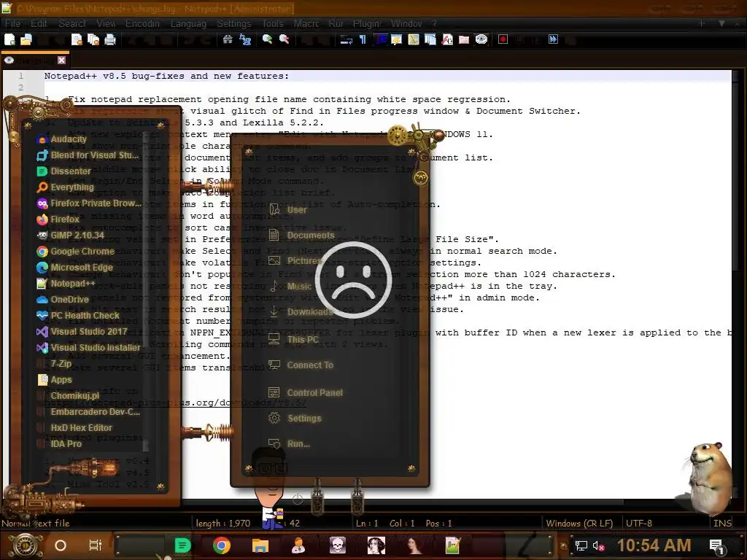Expand the HxD Hex Editor folder

pyautogui.click(x=75, y=428)
